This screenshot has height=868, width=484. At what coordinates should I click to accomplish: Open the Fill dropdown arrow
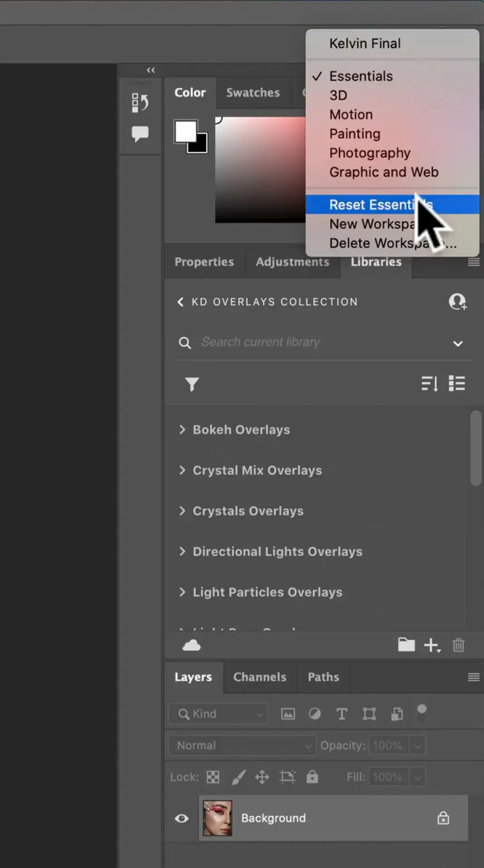[418, 777]
